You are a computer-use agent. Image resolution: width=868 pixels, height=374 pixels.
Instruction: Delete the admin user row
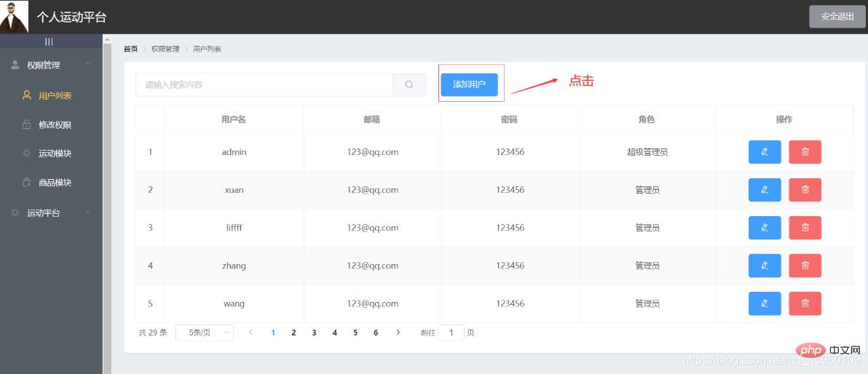(805, 152)
